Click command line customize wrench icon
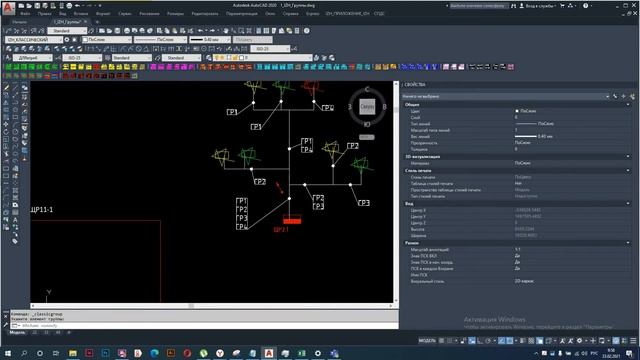 coord(6,325)
